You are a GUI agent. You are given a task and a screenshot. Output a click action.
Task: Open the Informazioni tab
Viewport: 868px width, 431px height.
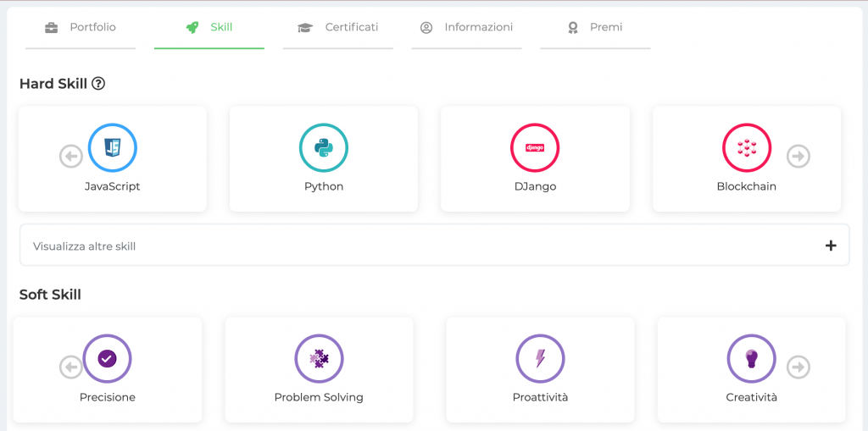pos(467,28)
